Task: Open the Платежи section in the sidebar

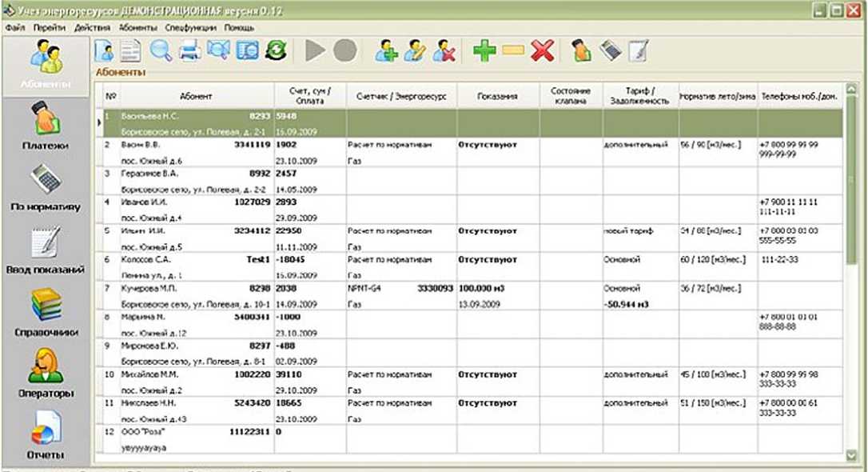Action: point(45,128)
